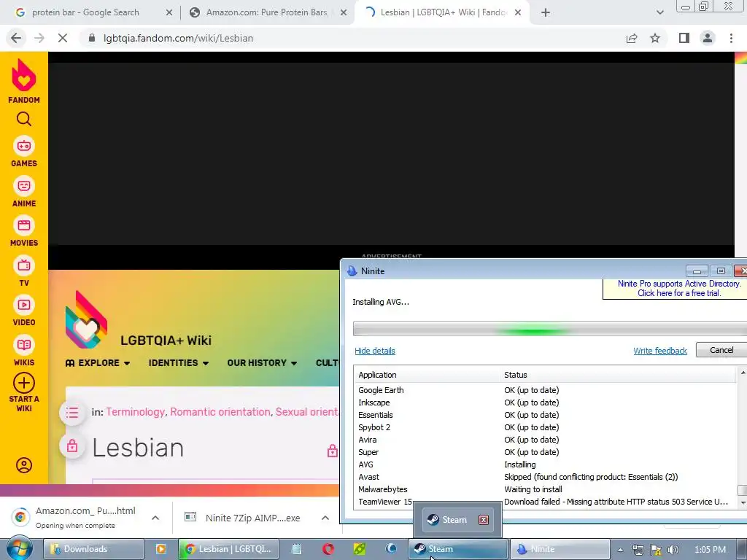747x560 pixels.
Task: Open the Romantic orientation category link
Action: point(220,412)
